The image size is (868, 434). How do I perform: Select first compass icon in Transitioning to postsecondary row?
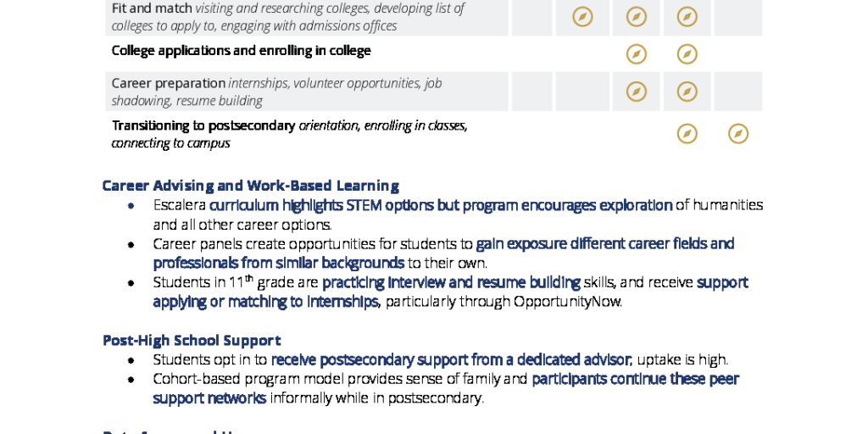(687, 133)
